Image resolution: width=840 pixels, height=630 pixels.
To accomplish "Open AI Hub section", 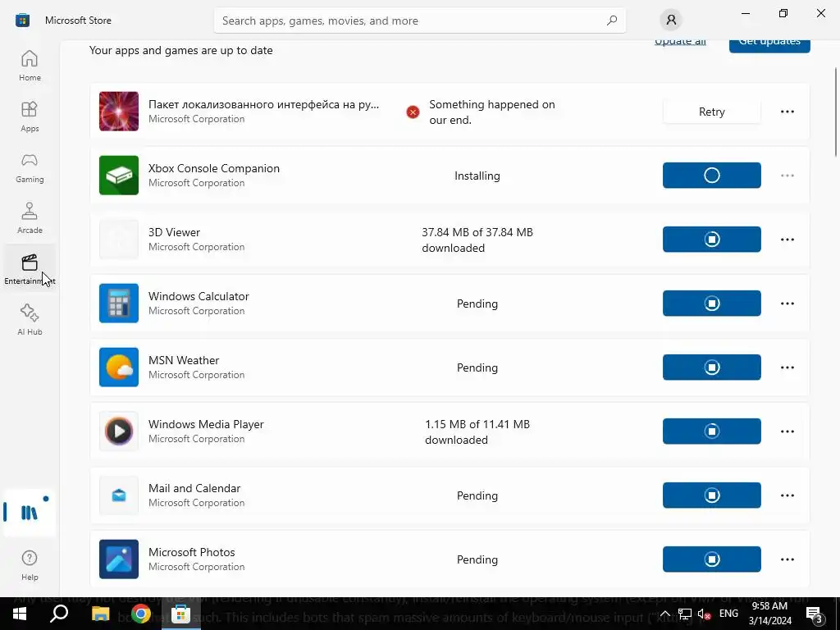I will coord(30,320).
